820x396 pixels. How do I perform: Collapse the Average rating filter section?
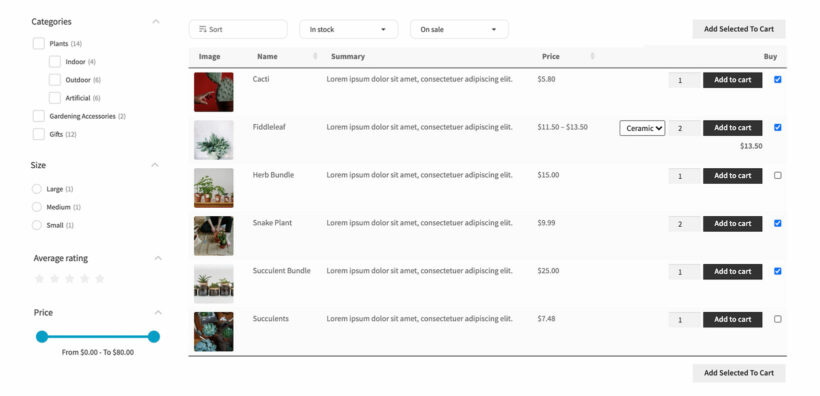pyautogui.click(x=158, y=258)
